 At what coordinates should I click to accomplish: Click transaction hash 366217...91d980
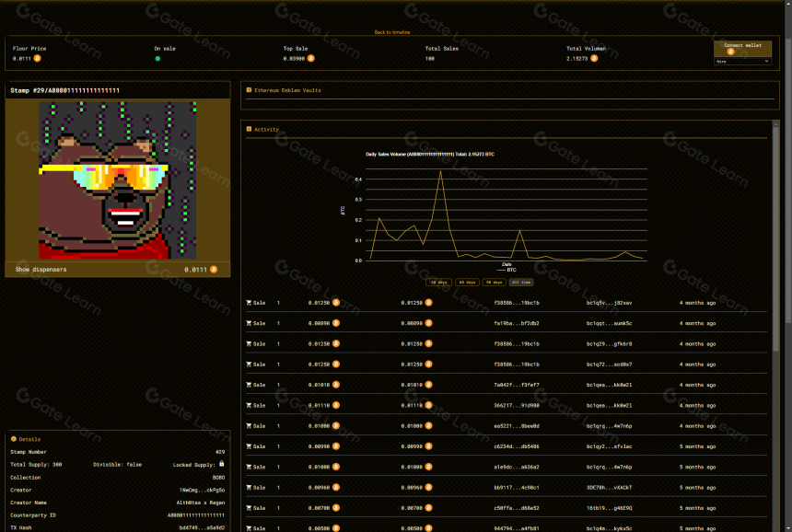pos(517,405)
